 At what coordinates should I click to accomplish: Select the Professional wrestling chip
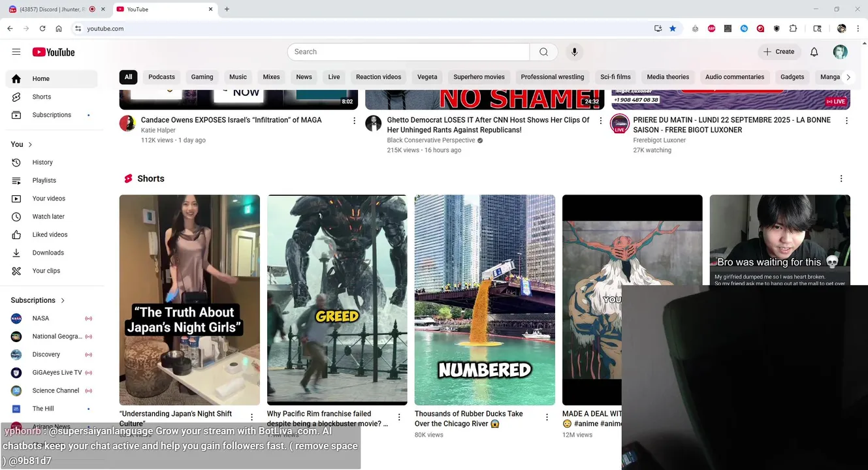pyautogui.click(x=552, y=77)
